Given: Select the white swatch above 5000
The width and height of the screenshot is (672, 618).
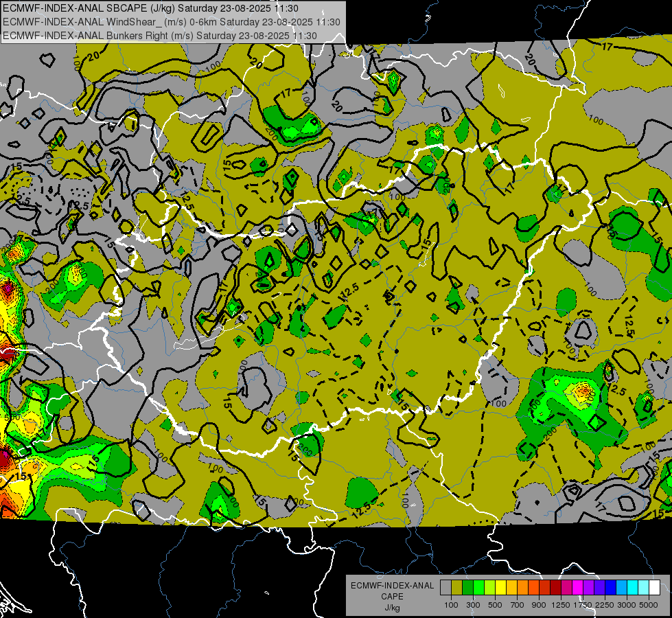Looking at the screenshot, I should (x=654, y=588).
